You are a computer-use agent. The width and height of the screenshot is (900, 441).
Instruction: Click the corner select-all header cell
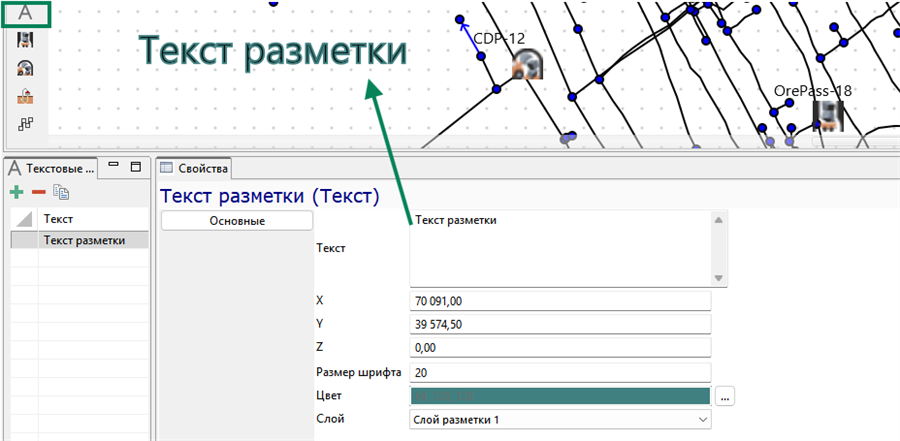click(x=25, y=219)
